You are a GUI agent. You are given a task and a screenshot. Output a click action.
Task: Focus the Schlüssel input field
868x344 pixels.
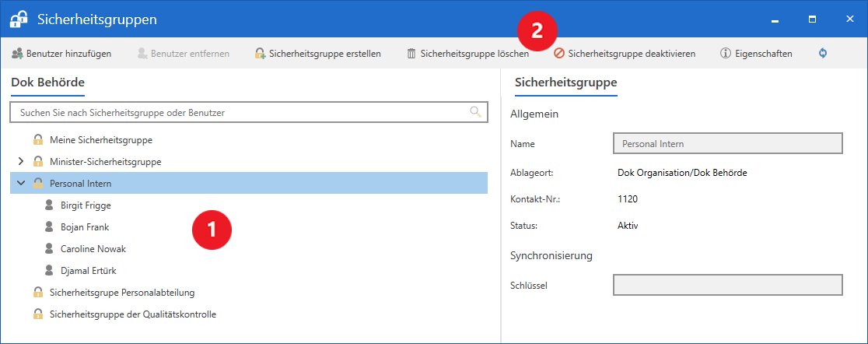coord(727,285)
